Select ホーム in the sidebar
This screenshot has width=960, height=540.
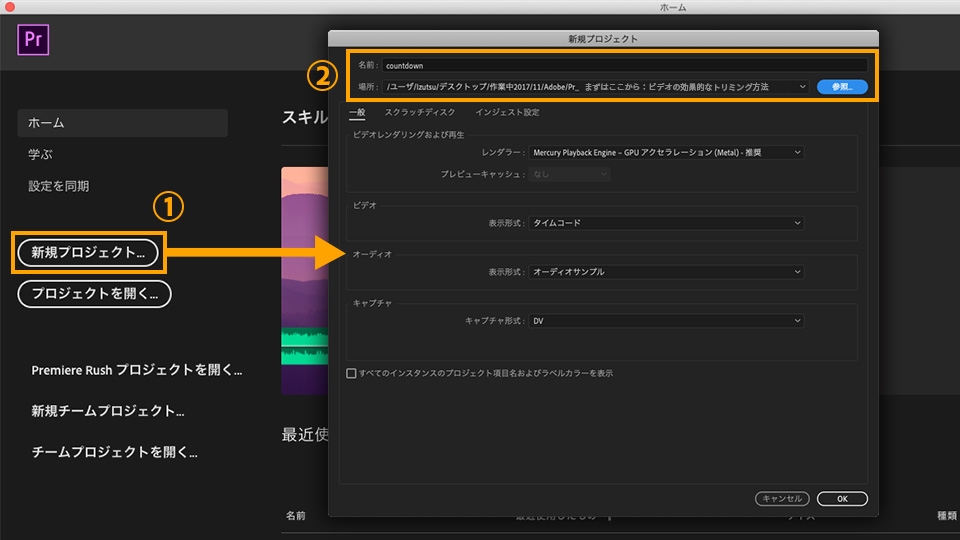(122, 122)
